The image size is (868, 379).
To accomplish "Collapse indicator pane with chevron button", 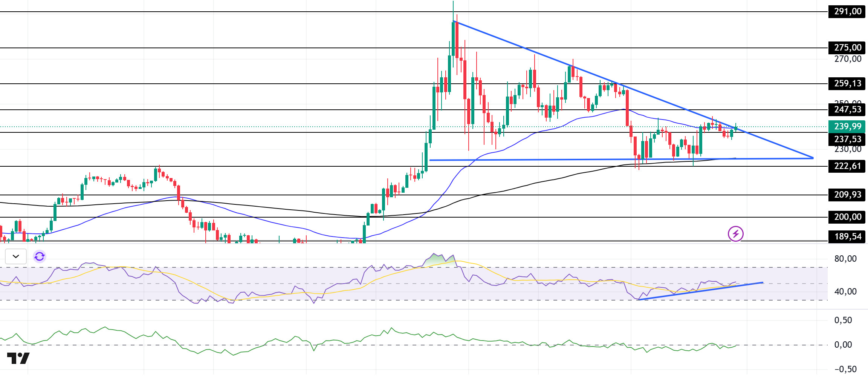I will 16,256.
